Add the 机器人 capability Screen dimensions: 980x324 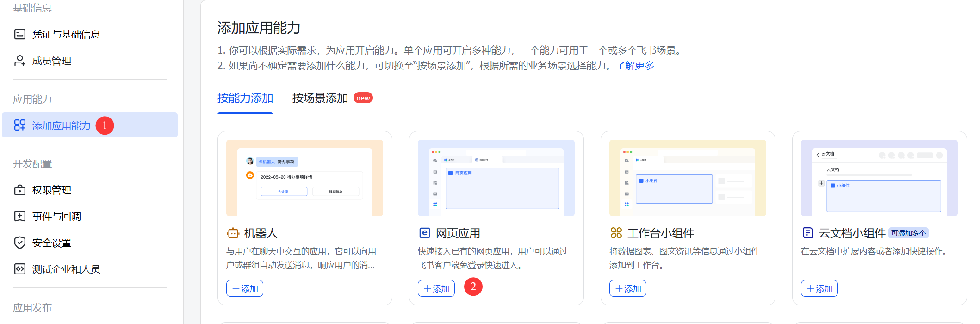pyautogui.click(x=245, y=288)
